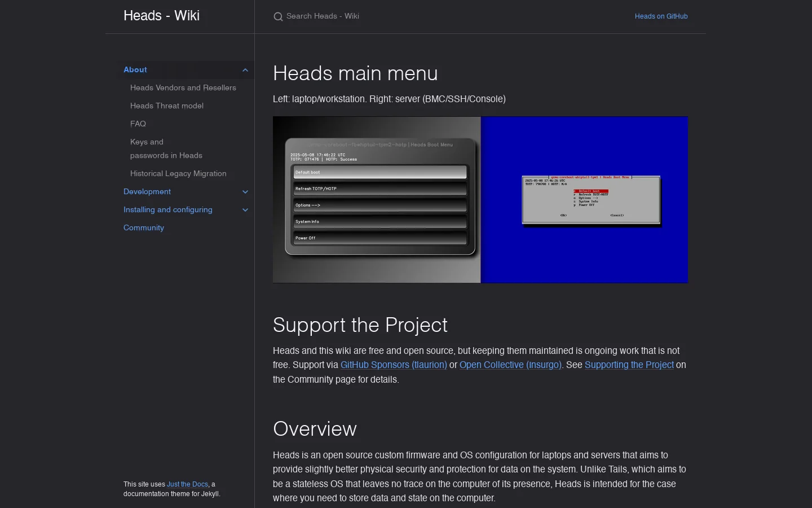Select Development in the sidebar

pyautogui.click(x=147, y=191)
